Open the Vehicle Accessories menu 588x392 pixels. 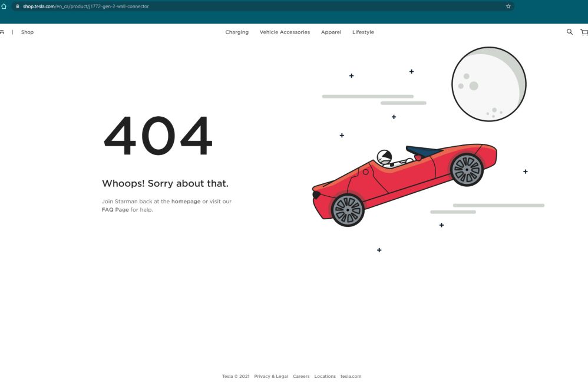[x=285, y=32]
